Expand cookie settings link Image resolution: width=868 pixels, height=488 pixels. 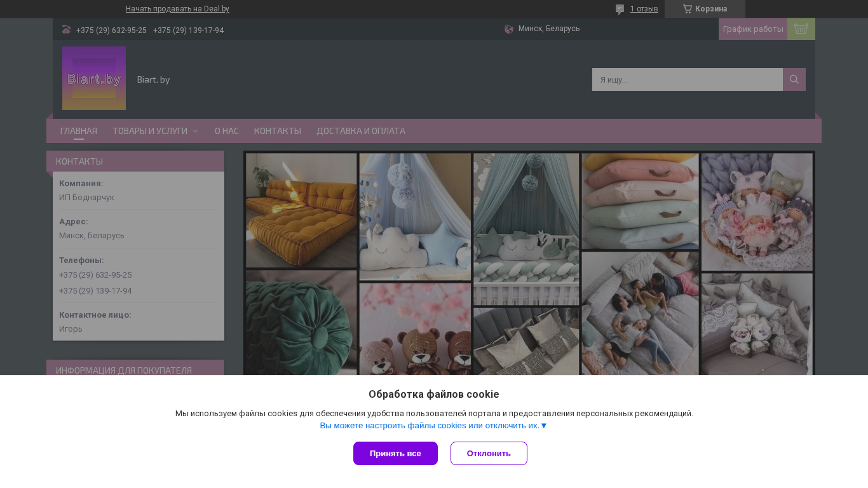pos(433,426)
